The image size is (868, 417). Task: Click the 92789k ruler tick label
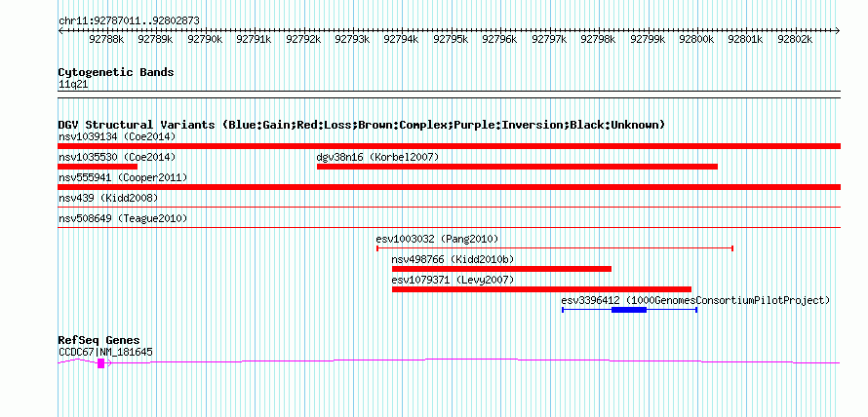click(155, 39)
